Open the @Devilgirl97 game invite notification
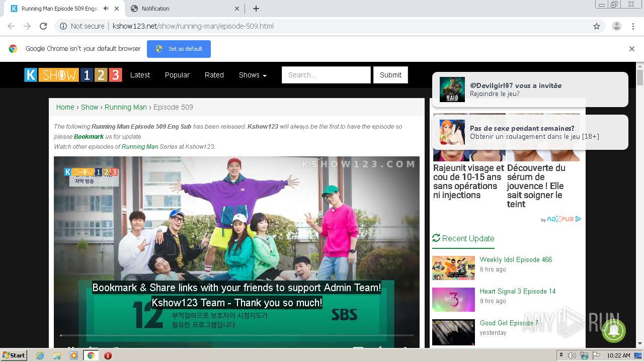The width and height of the screenshot is (644, 362). (530, 89)
